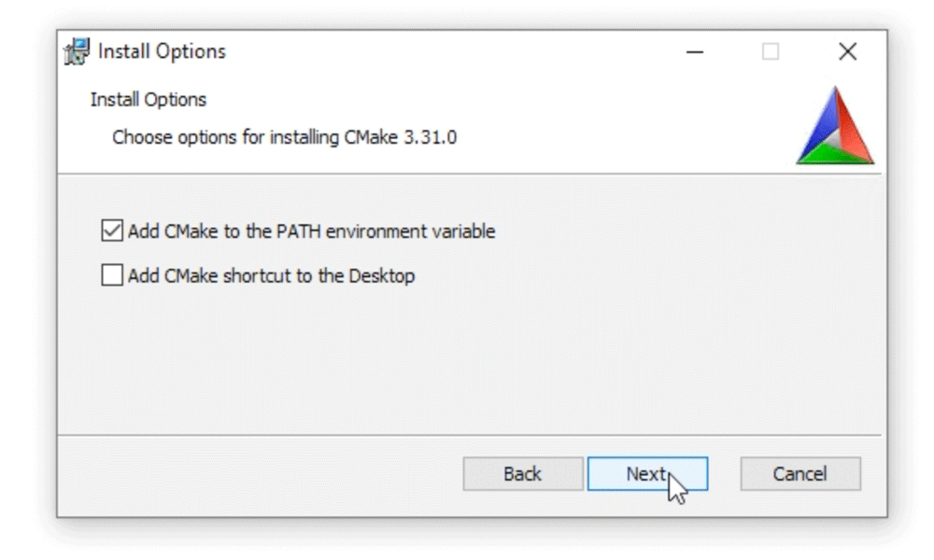Close the installer with the X button
Screen dimensions: 934x560
(x=847, y=51)
